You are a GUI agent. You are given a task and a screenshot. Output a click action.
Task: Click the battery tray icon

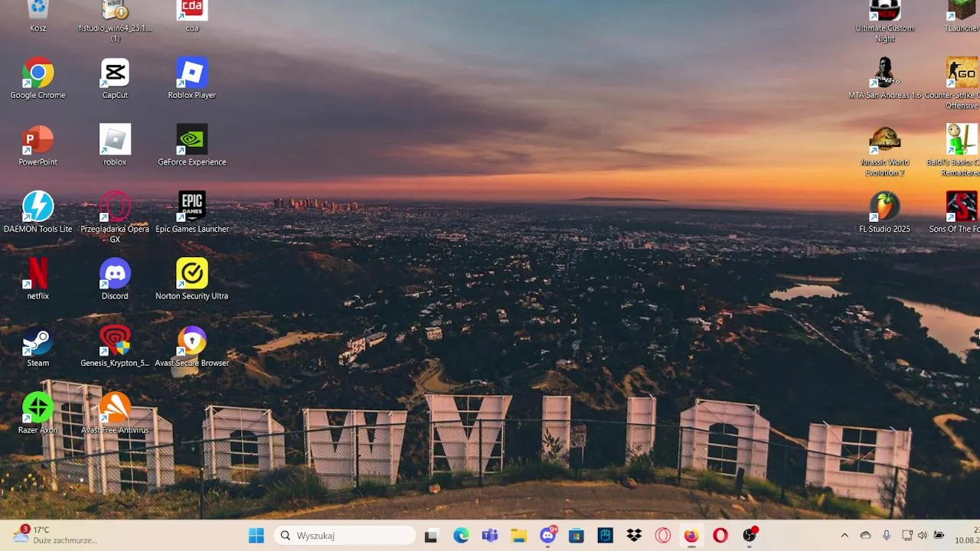[939, 536]
